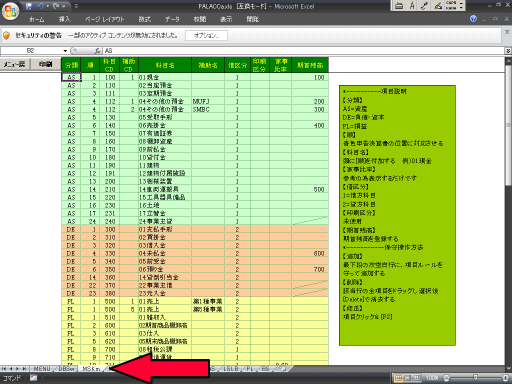Open the 表示 ribbon tab
Screen dimensions: 512x384
pyautogui.click(x=226, y=19)
